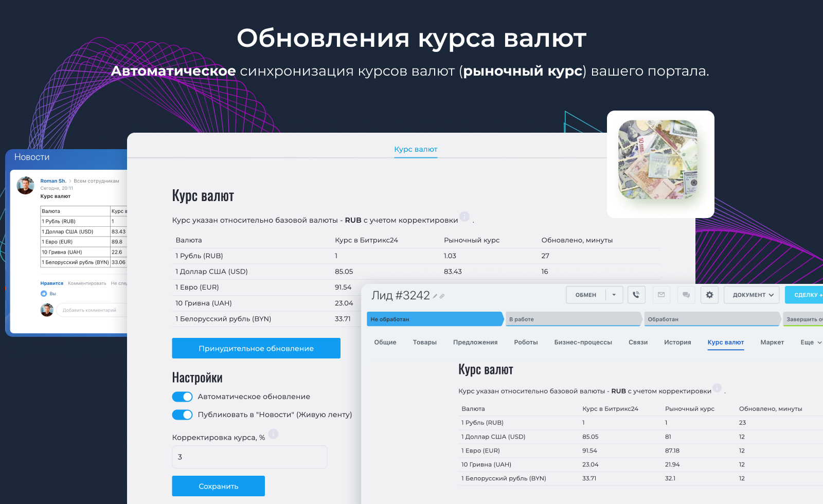Viewport: 823px width, 504px height.
Task: Open the ДОКУМЕНТ dropdown
Action: pos(752,295)
